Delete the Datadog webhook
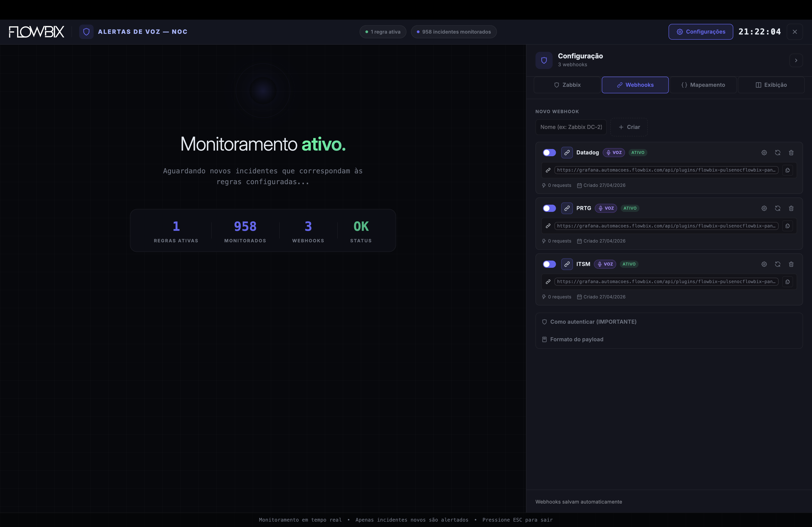 [791, 153]
